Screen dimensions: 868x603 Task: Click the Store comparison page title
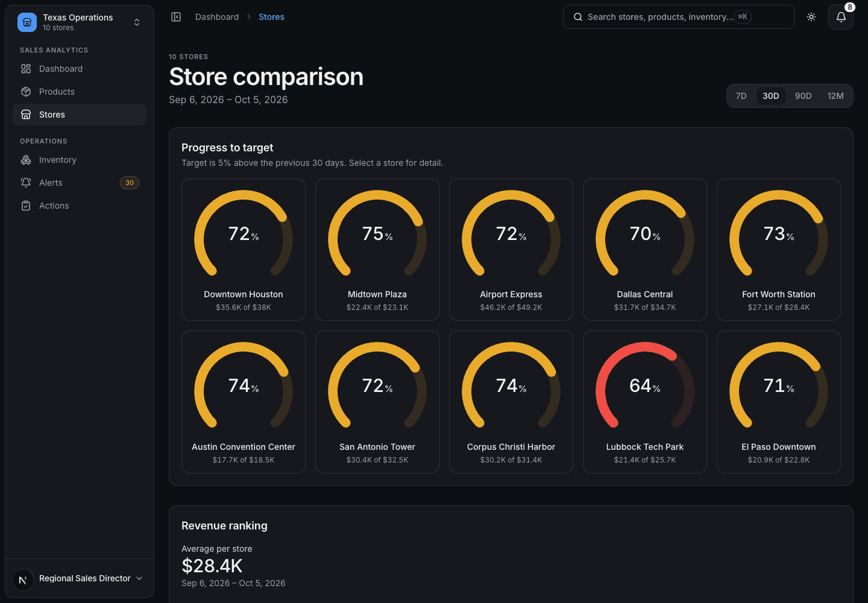(x=266, y=77)
